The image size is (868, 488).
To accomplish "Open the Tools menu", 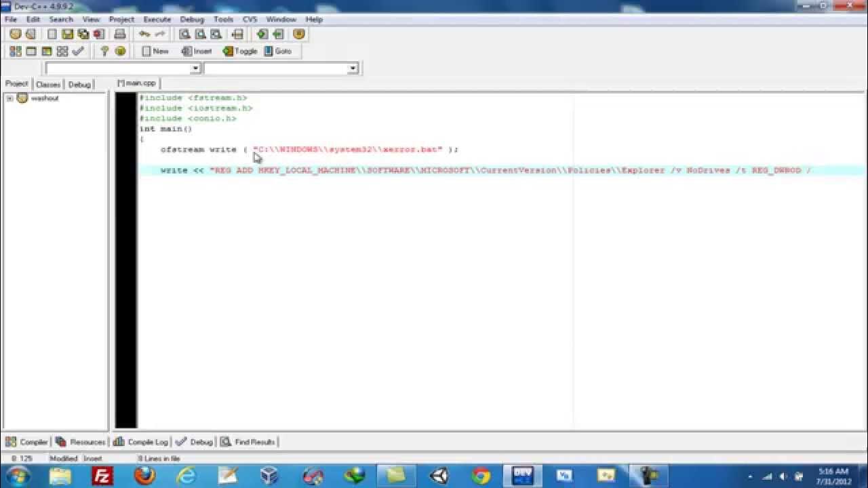I will click(x=223, y=19).
